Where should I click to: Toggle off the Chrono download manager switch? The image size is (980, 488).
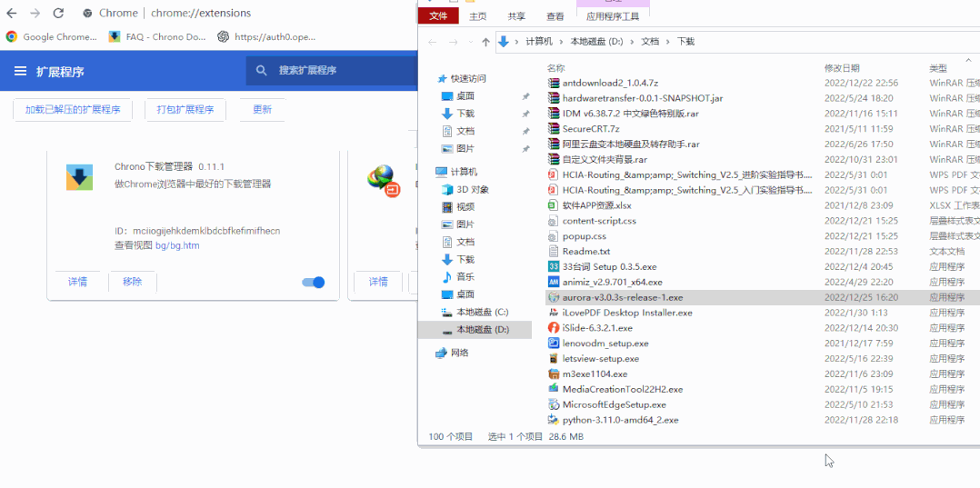click(x=314, y=283)
